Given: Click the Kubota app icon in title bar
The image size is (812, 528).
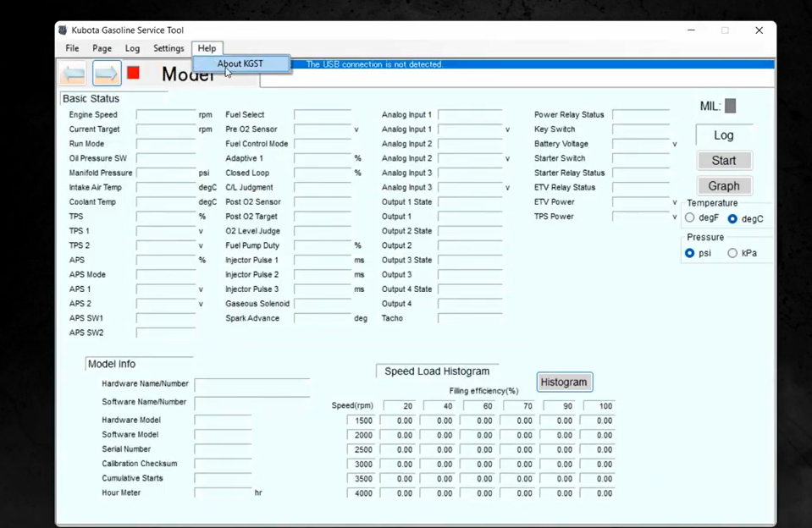Looking at the screenshot, I should [64, 30].
